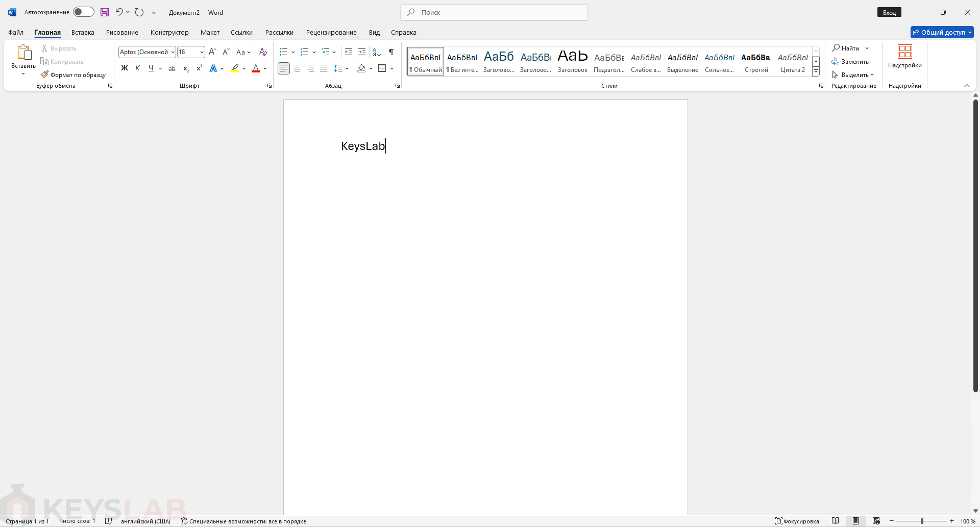Toggle italic (К) formatting
Image resolution: width=980 pixels, height=527 pixels.
point(138,68)
